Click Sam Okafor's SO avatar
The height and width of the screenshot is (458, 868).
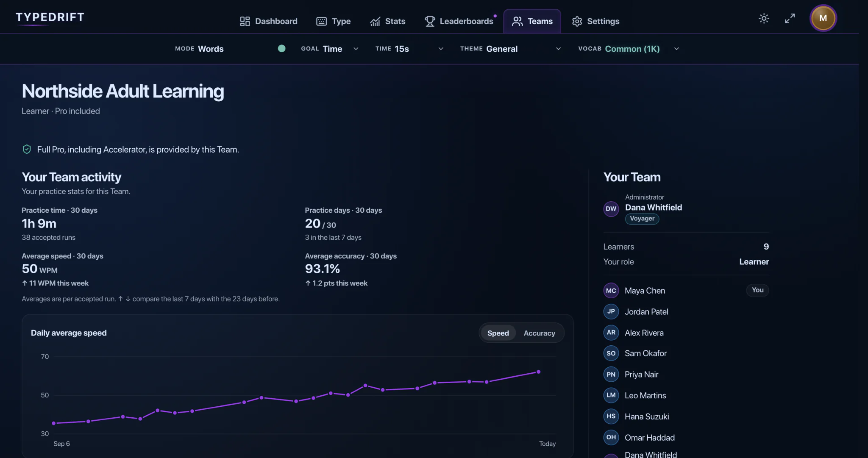pyautogui.click(x=611, y=353)
